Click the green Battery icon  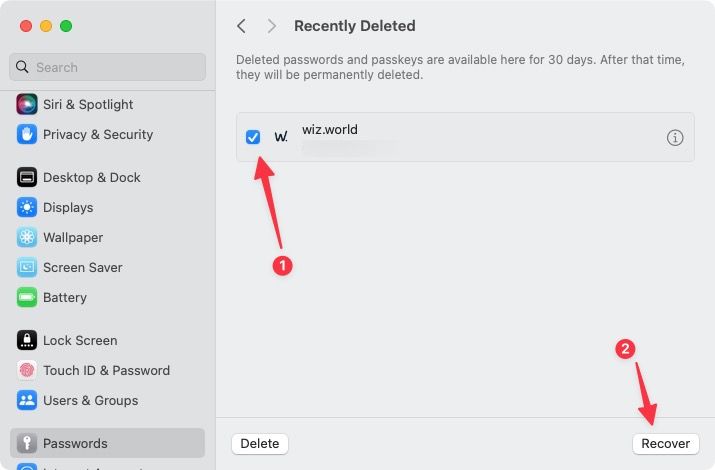click(27, 297)
